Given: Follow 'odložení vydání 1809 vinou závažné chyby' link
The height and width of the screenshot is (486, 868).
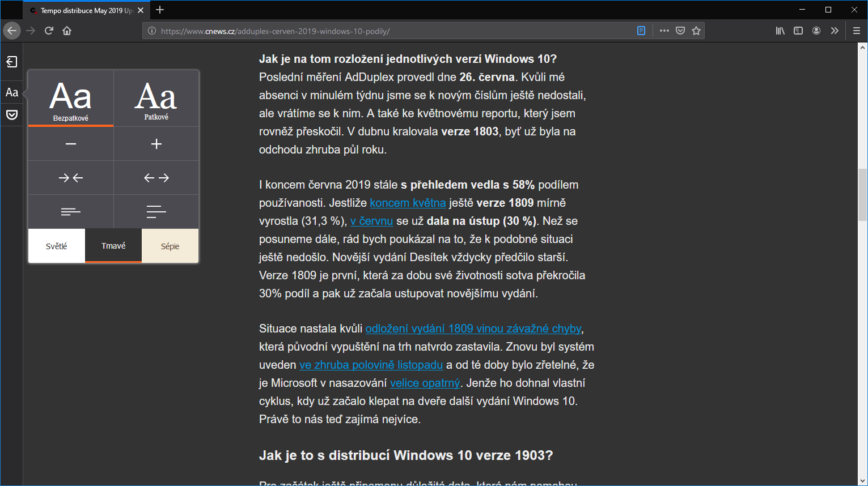Looking at the screenshot, I should [x=473, y=329].
